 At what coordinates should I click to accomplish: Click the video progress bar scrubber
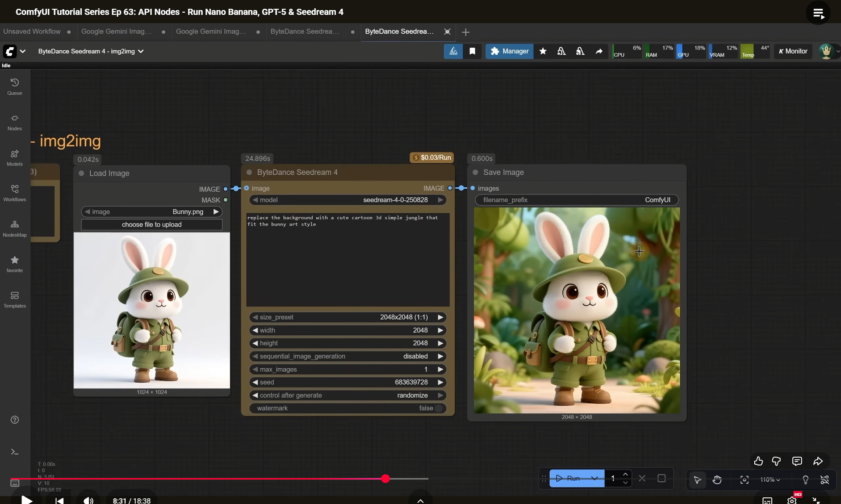[385, 479]
